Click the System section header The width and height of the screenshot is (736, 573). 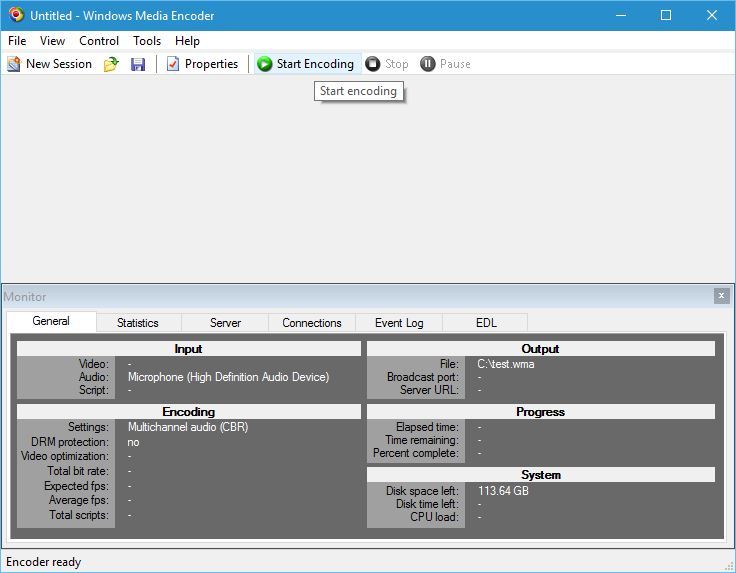(541, 474)
